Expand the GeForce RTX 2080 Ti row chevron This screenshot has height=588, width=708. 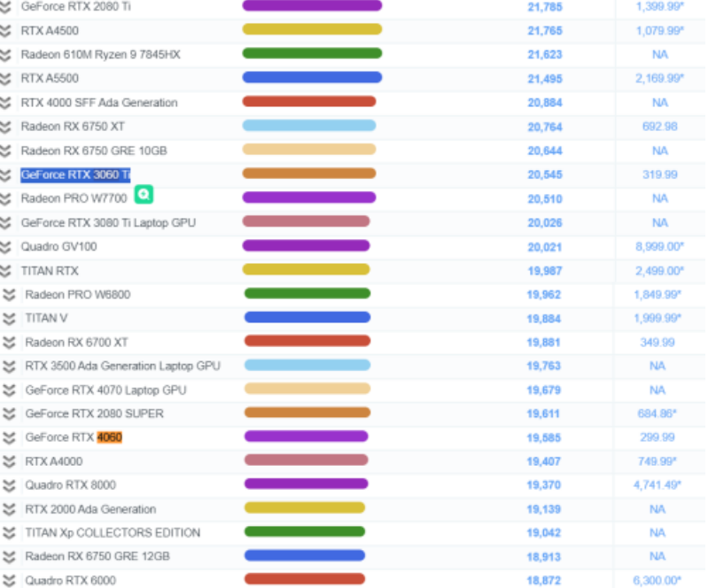pyautogui.click(x=5, y=7)
